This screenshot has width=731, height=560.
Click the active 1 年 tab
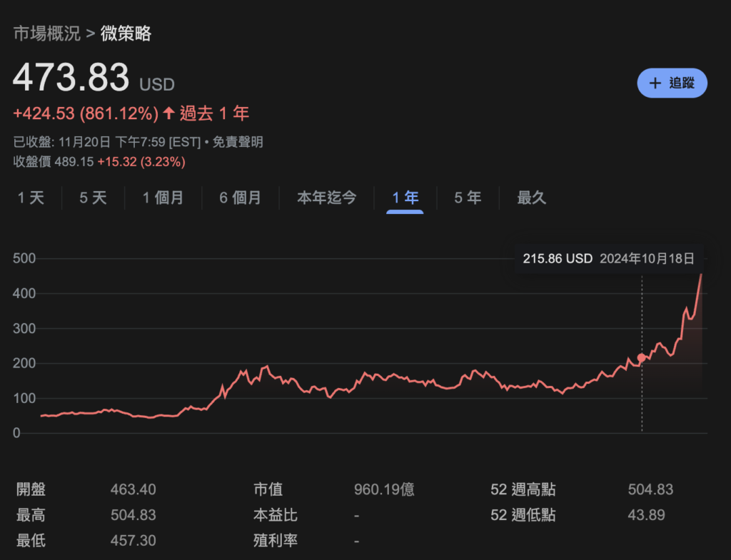(405, 198)
